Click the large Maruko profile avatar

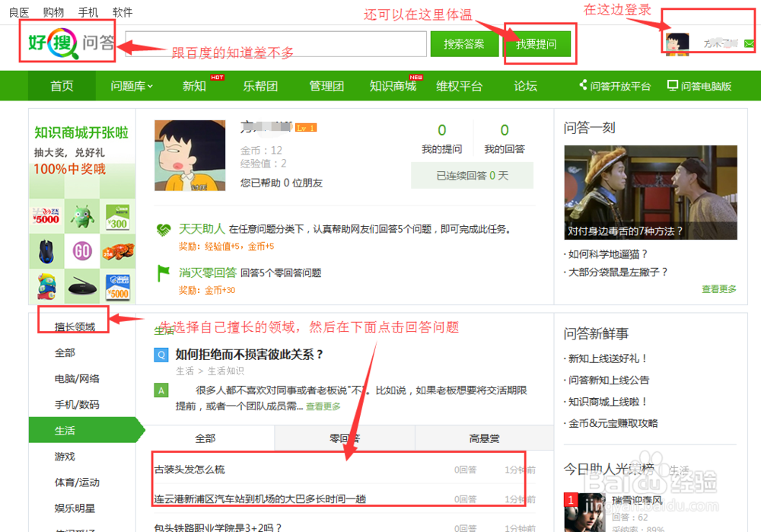point(189,155)
